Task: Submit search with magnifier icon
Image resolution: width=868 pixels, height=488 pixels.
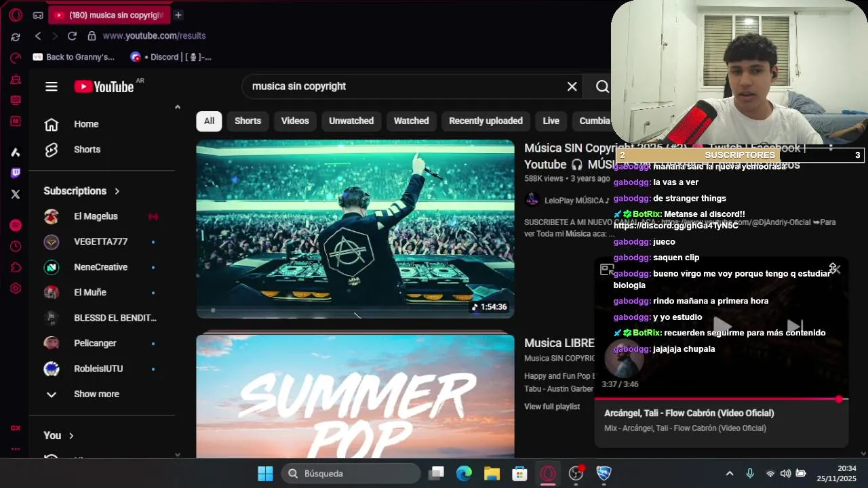Action: [602, 86]
